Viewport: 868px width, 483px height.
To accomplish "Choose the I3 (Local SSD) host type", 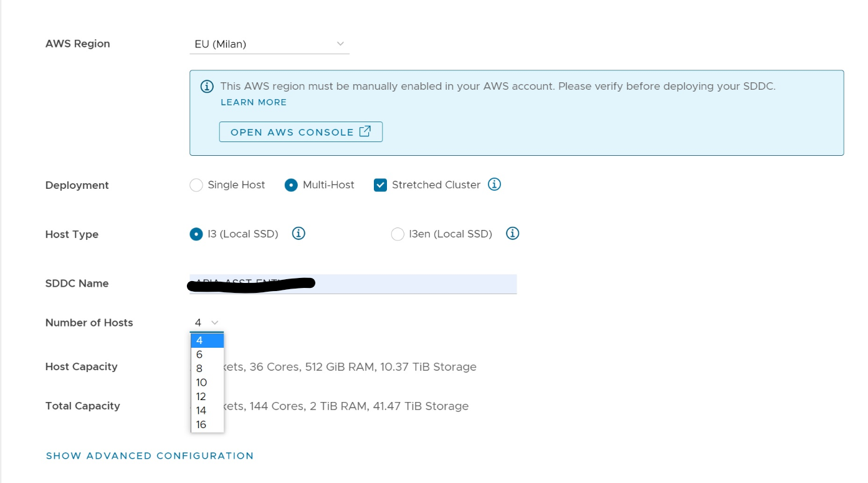I will (x=196, y=234).
